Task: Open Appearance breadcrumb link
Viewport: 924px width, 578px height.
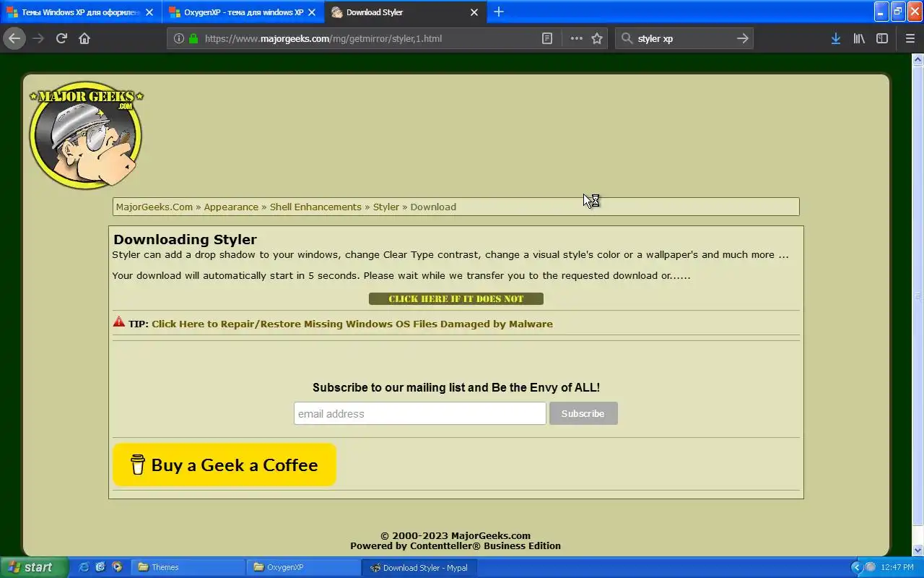Action: click(231, 207)
